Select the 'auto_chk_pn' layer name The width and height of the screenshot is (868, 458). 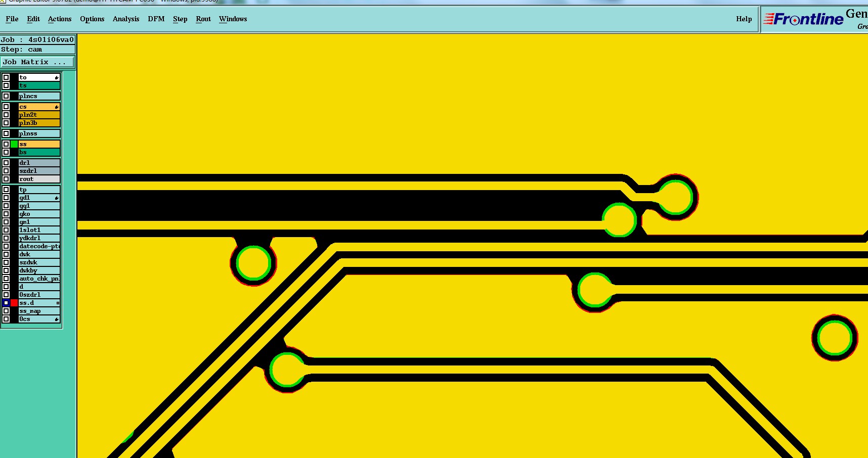tap(39, 279)
